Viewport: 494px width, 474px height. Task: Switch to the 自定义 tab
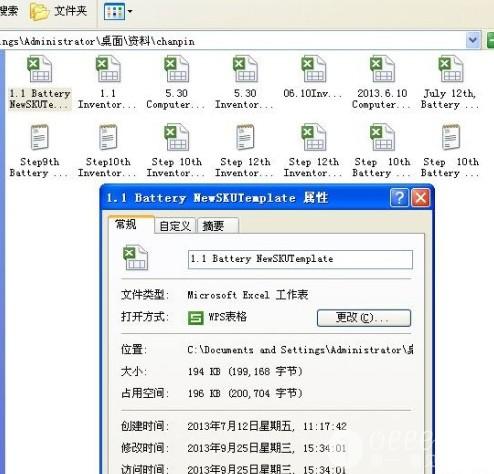tap(175, 226)
